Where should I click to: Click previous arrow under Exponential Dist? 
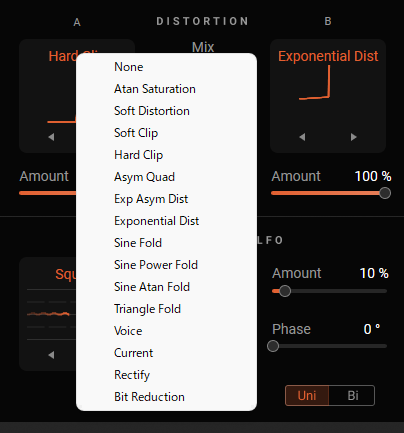click(x=302, y=137)
